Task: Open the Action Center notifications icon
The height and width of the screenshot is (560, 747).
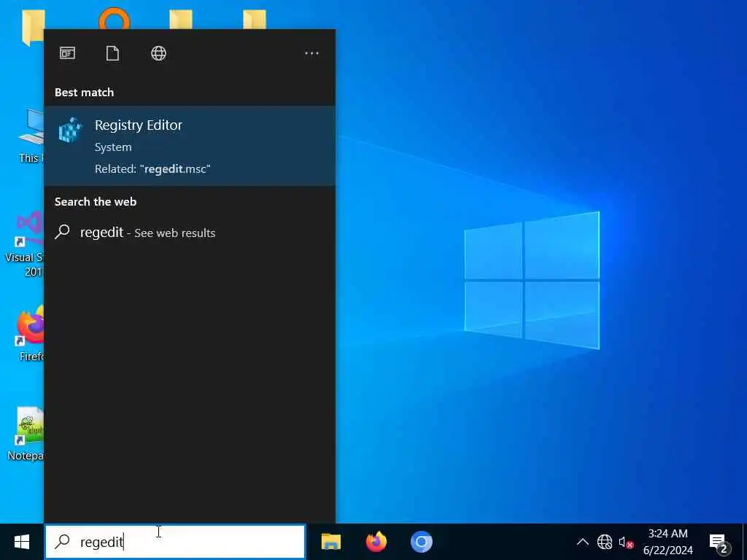Action: click(719, 542)
